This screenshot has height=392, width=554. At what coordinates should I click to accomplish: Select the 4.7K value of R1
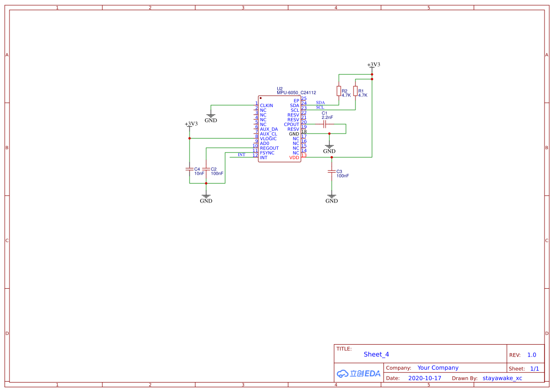click(363, 95)
